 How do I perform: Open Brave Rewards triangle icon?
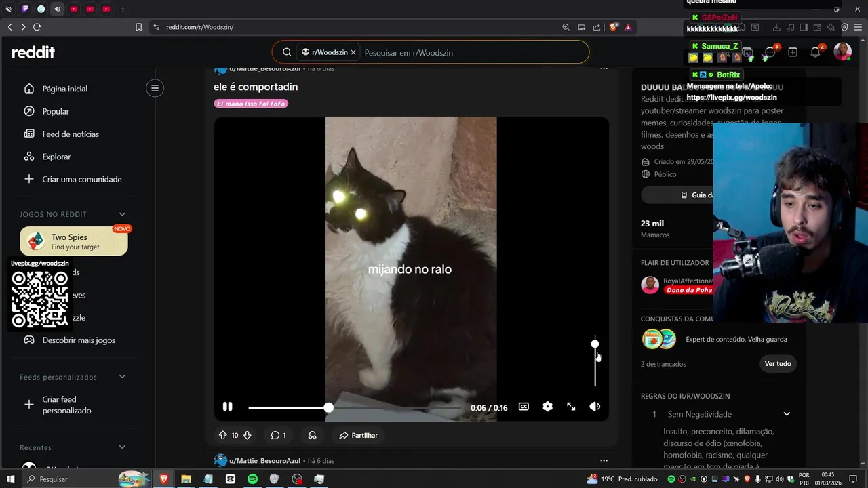628,27
